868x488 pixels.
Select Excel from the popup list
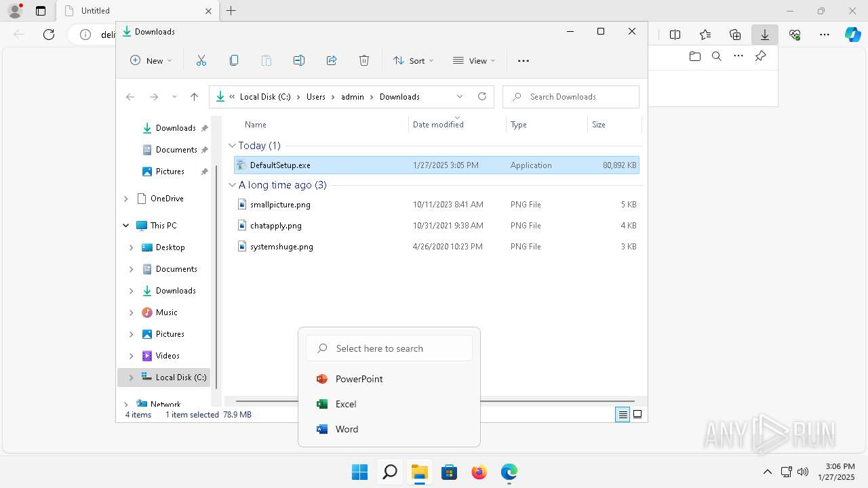point(389,404)
